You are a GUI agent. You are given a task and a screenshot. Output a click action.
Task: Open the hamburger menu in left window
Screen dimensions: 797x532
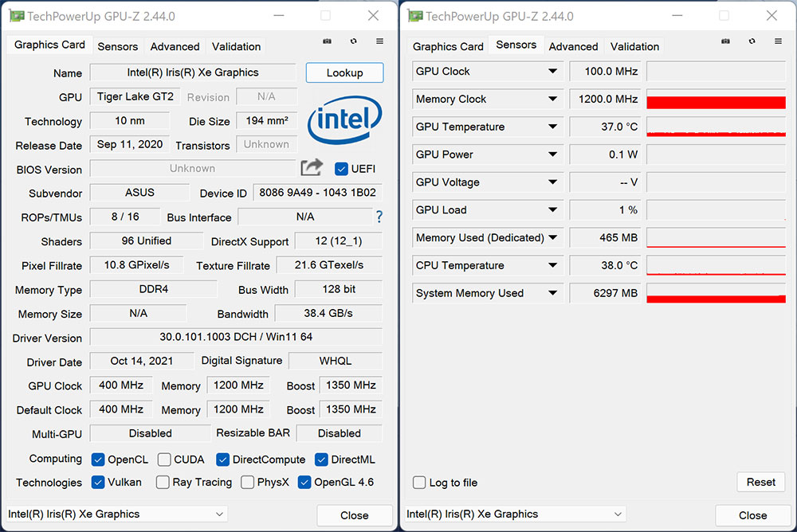[x=379, y=41]
